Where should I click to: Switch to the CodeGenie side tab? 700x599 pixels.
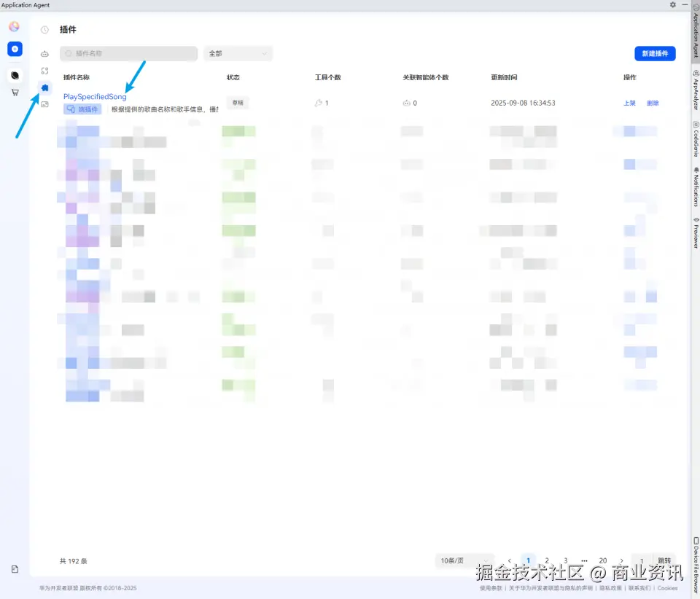coord(696,138)
